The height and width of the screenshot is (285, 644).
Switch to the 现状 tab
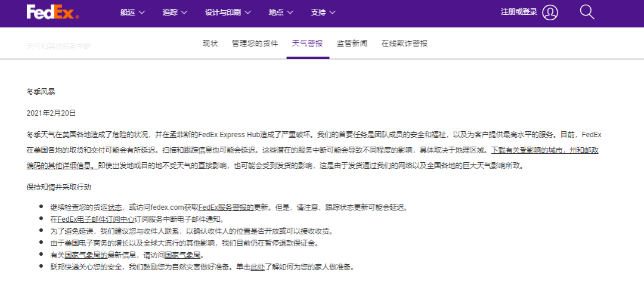(210, 44)
